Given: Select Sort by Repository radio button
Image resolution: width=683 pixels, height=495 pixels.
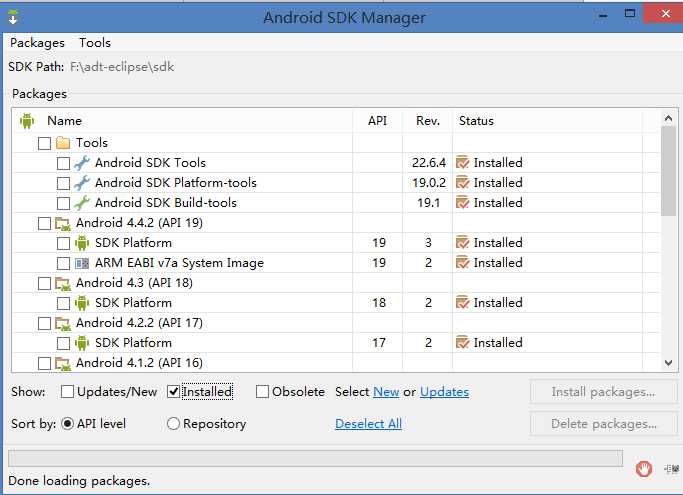Looking at the screenshot, I should 173,424.
